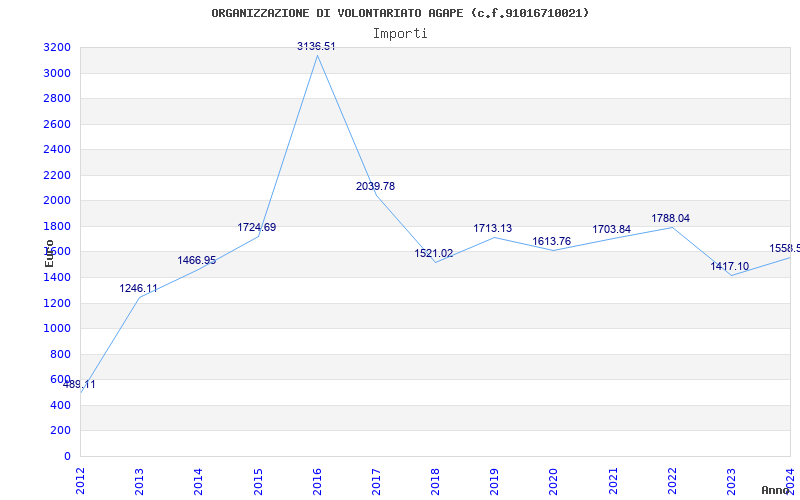The height and width of the screenshot is (500, 800).
Task: Click the 2014 x-axis year label
Action: pyautogui.click(x=198, y=482)
